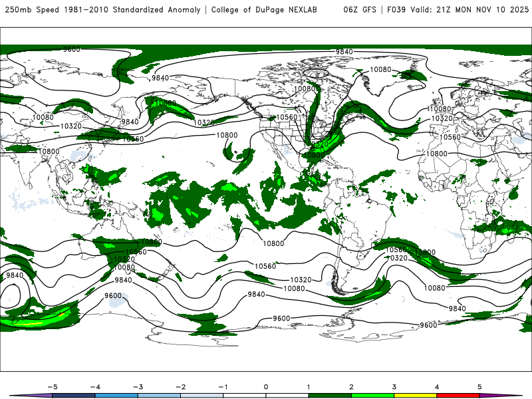Click the '06Z GFS' model run label
532x399 pixels.
point(360,9)
